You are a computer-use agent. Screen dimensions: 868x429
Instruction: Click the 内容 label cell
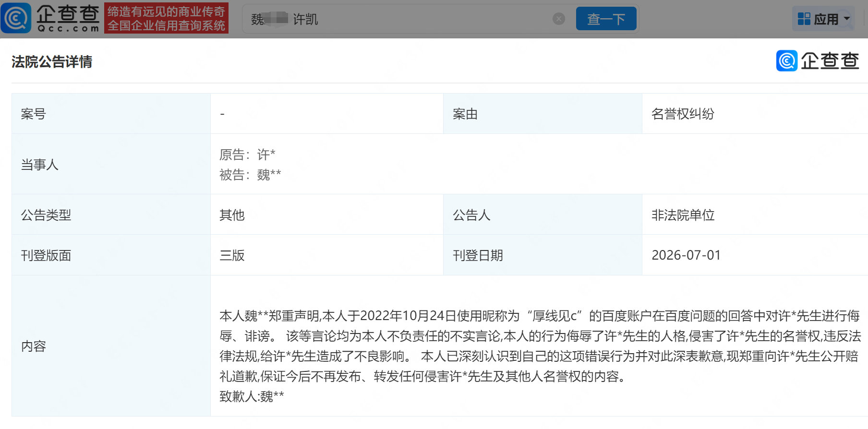pyautogui.click(x=111, y=346)
